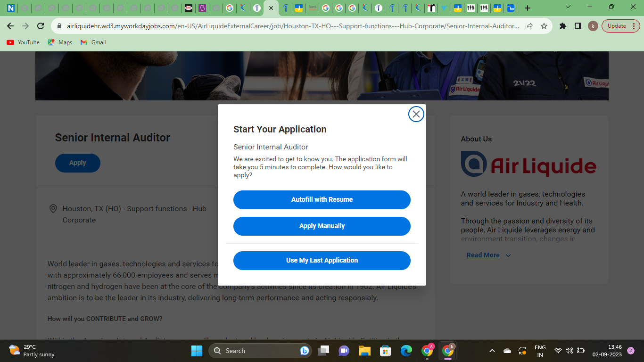Share this page icon

click(529, 26)
